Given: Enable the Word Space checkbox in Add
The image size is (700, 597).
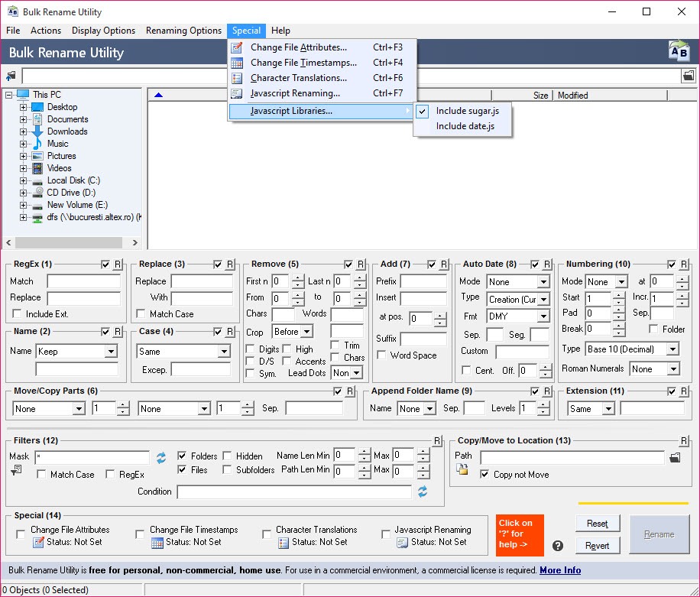Looking at the screenshot, I should coord(381,355).
